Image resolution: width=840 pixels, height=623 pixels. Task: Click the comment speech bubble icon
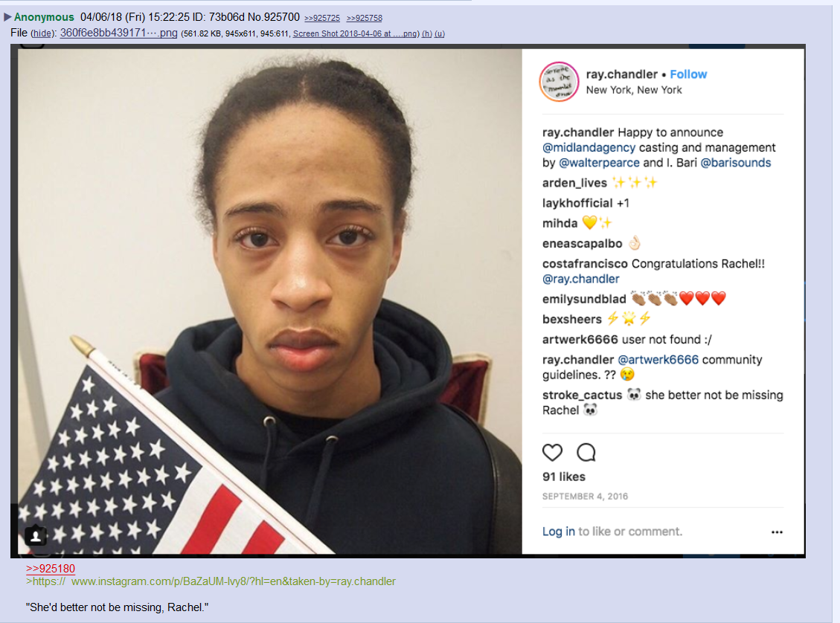point(586,453)
